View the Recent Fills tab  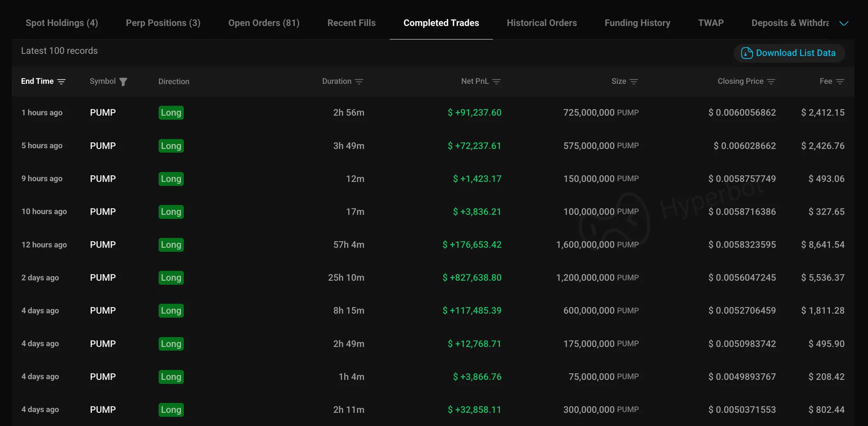click(351, 23)
